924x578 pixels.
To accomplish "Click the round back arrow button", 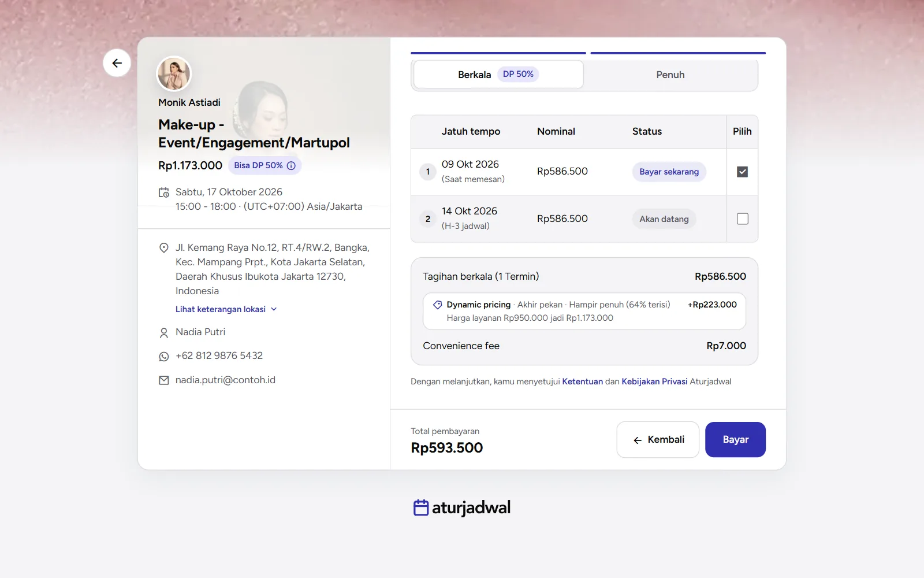I will coord(117,63).
